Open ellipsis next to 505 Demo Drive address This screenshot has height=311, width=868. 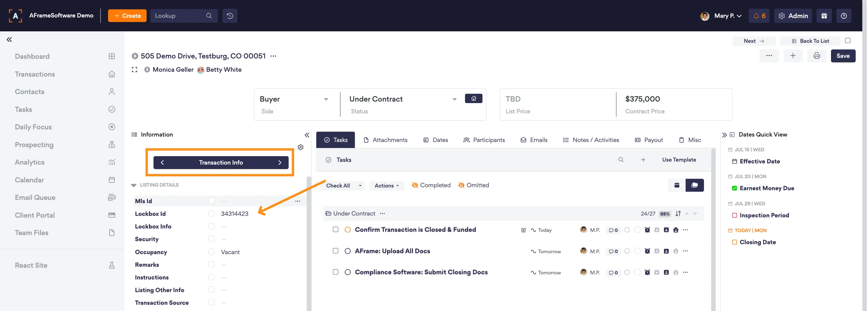tap(273, 56)
